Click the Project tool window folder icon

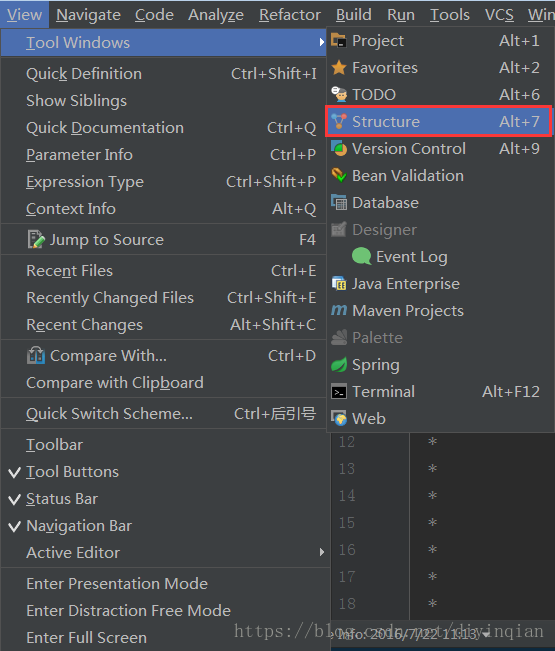click(339, 41)
